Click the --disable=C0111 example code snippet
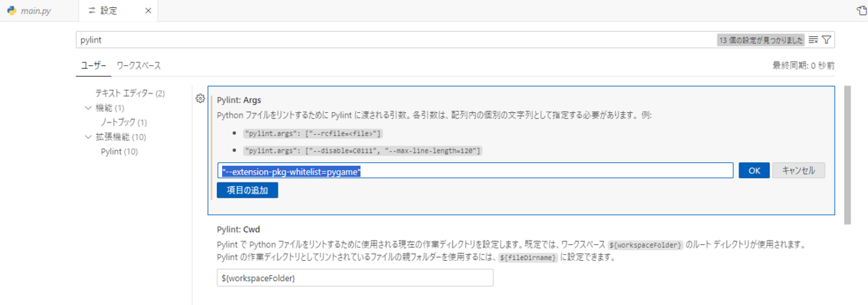Image resolution: width=868 pixels, height=305 pixels. pos(362,151)
